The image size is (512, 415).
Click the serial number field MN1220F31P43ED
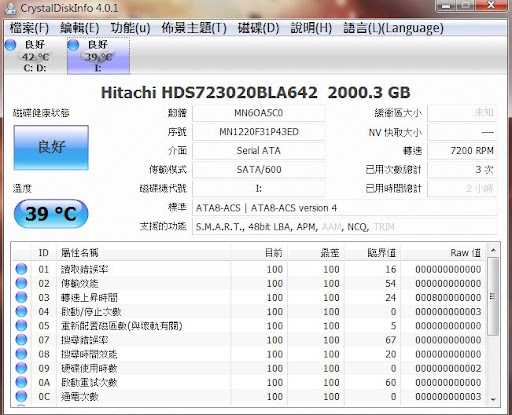[259, 132]
